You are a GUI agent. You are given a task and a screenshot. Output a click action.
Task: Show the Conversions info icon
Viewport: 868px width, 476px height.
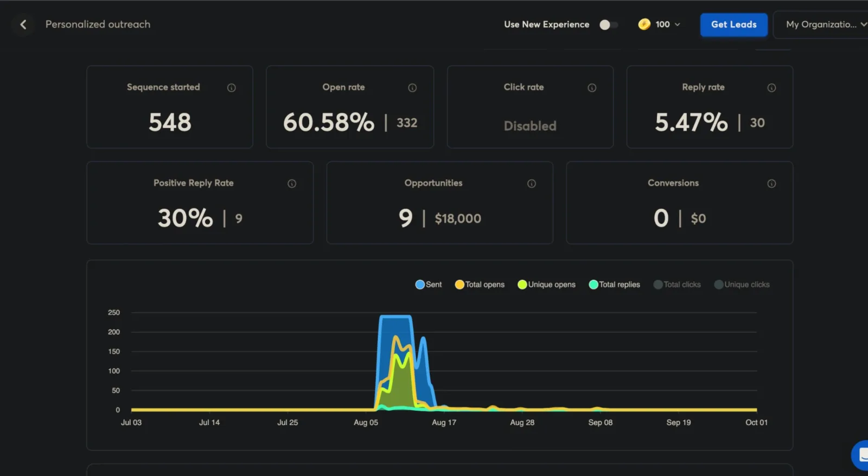pyautogui.click(x=771, y=184)
